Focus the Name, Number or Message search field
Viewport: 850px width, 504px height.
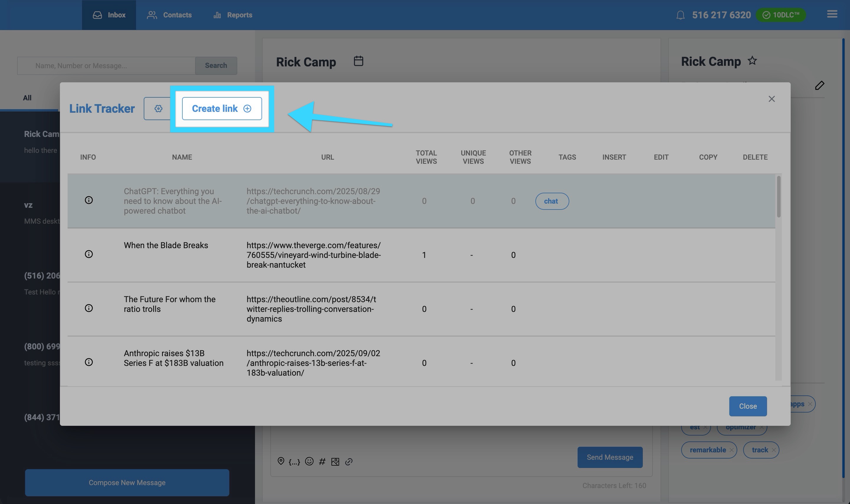pyautogui.click(x=106, y=66)
